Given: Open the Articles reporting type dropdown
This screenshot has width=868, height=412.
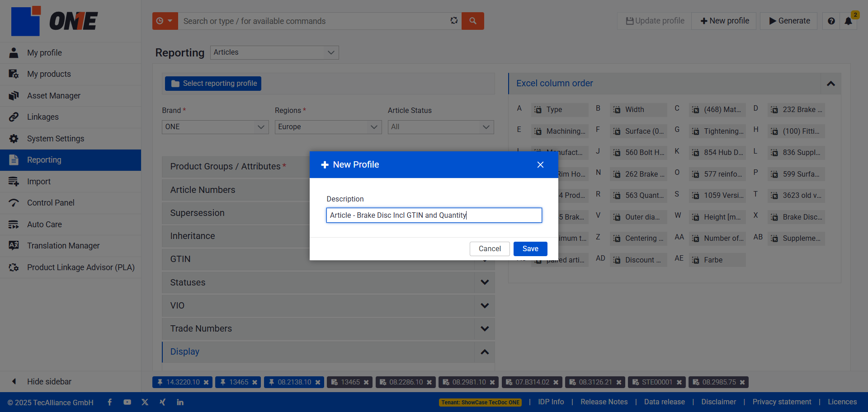Looking at the screenshot, I should [x=274, y=52].
